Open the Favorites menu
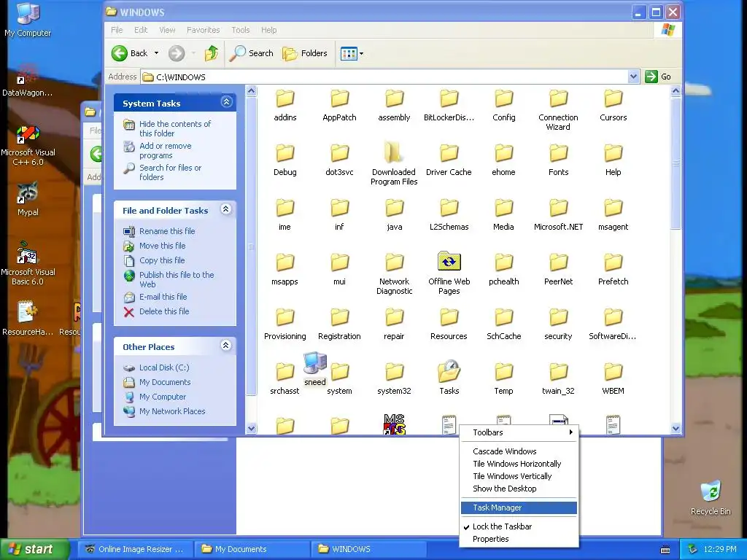 pos(204,30)
